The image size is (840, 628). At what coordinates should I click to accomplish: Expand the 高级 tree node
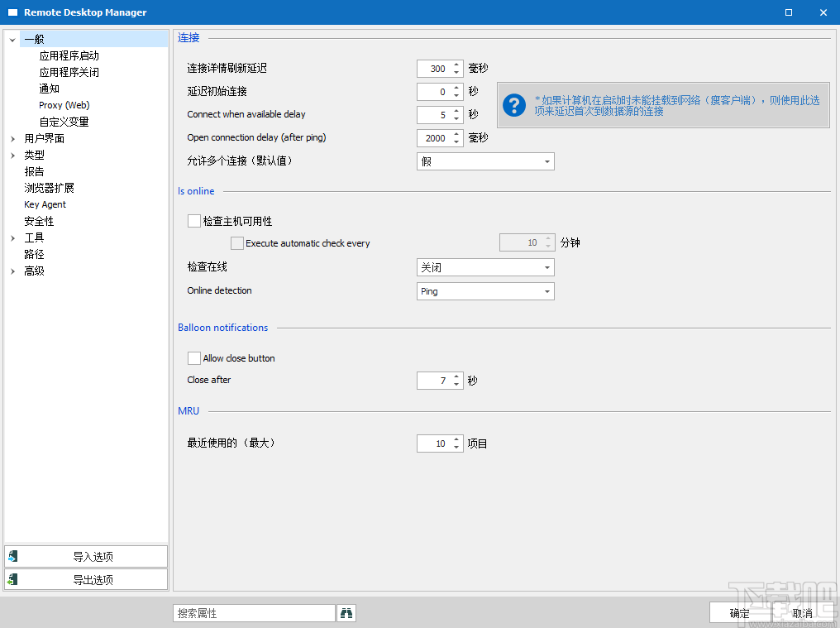[14, 271]
